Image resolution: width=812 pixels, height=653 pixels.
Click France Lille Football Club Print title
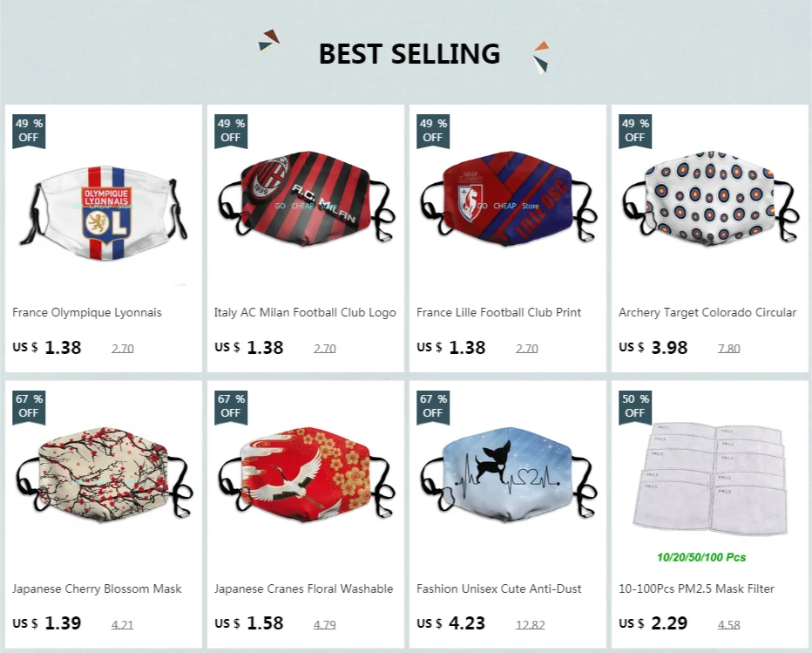pos(498,312)
